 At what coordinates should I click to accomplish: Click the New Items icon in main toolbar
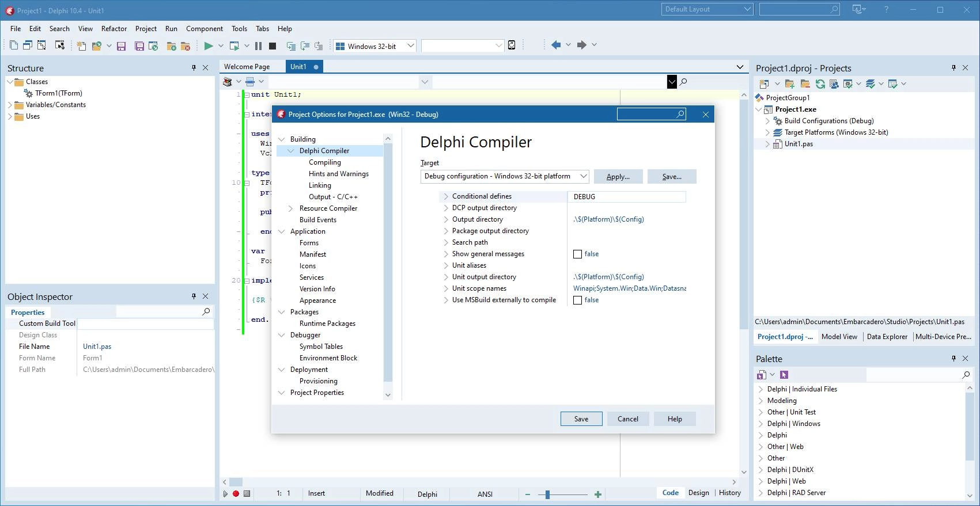81,45
